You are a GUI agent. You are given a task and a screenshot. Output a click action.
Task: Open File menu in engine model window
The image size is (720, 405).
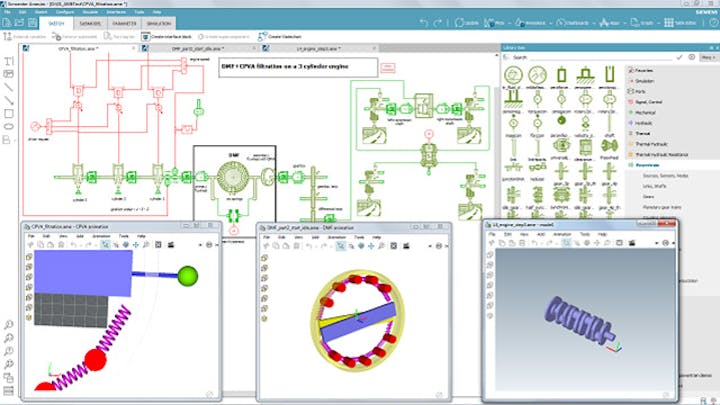(493, 234)
